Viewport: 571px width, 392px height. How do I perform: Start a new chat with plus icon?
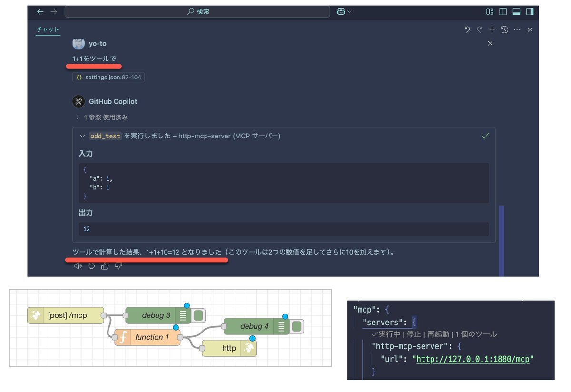[492, 29]
